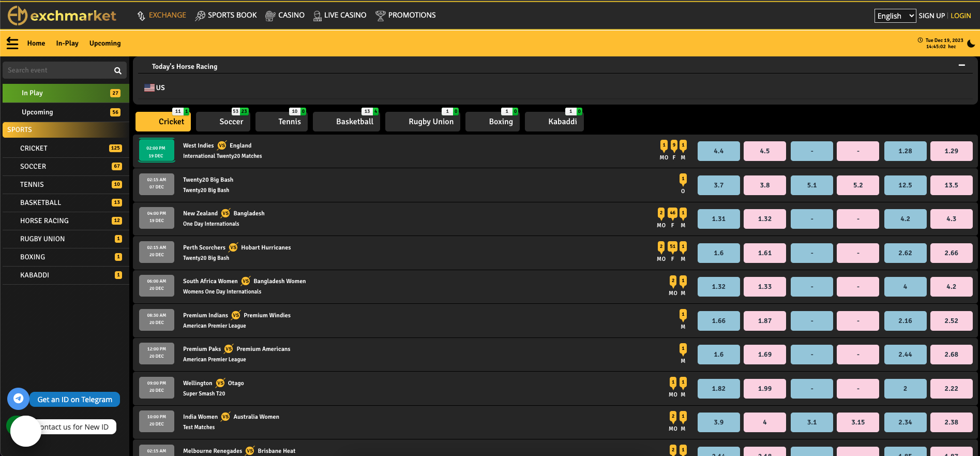Screen dimensions: 980x456
Task: Open TENNIS in sports sidebar
Action: coord(65,184)
